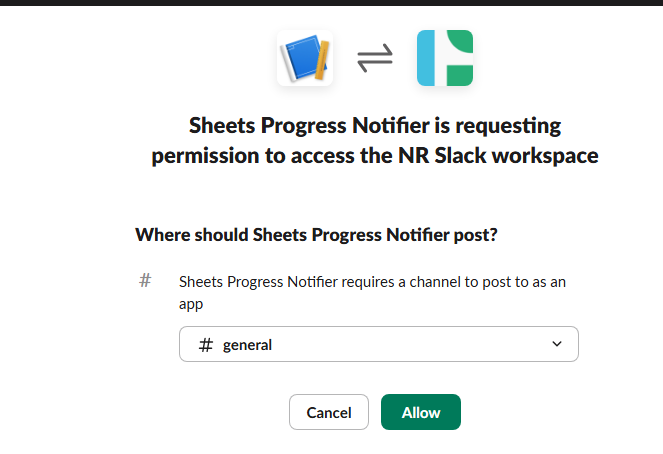Cancel the permission request
Viewport: 663px width, 454px height.
coord(329,412)
